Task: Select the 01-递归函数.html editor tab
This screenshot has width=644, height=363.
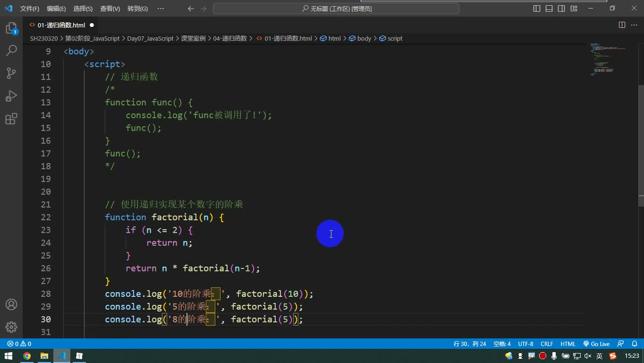Action: [x=61, y=25]
